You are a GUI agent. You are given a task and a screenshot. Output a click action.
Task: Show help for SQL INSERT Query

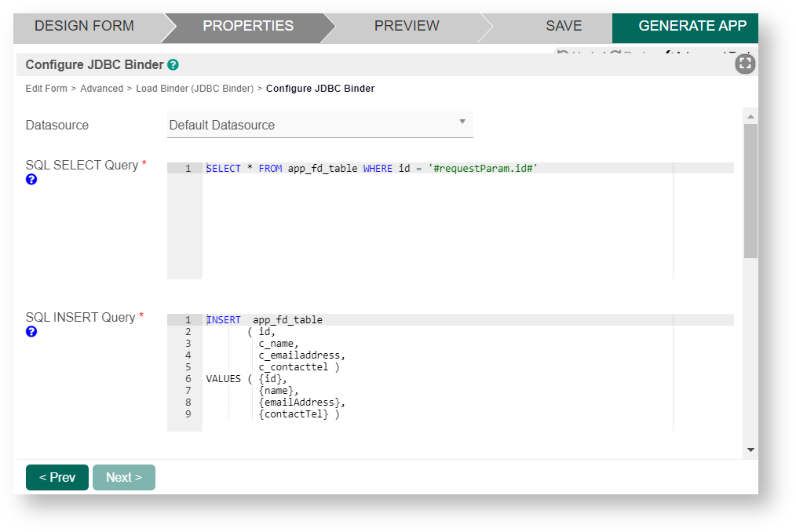coord(31,332)
